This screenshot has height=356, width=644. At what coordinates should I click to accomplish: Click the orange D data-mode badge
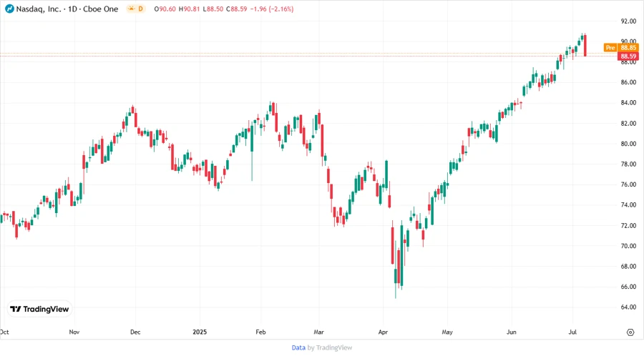(140, 9)
